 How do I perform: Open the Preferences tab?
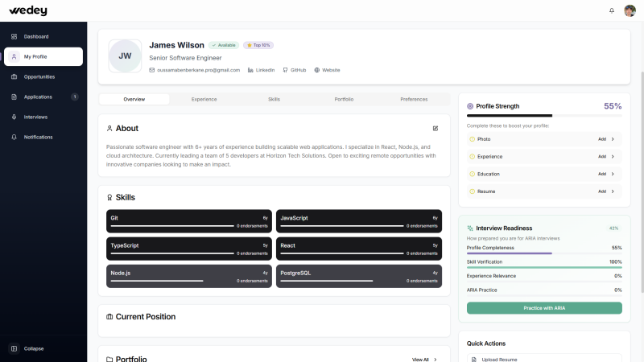[414, 99]
